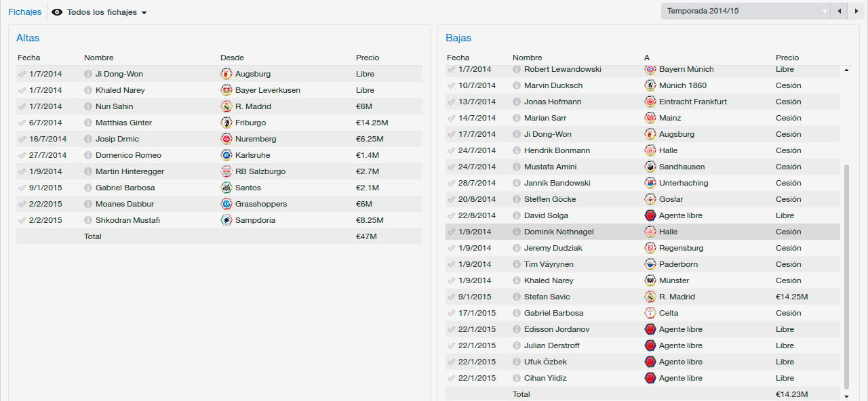Click the Bajas list scrollbar down arrow

pos(846,396)
